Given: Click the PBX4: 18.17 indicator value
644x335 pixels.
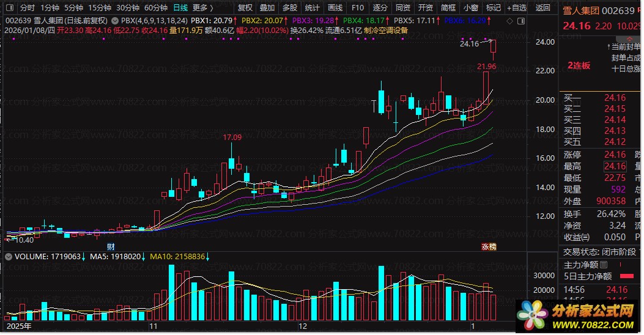Looking at the screenshot, I should pyautogui.click(x=366, y=20).
